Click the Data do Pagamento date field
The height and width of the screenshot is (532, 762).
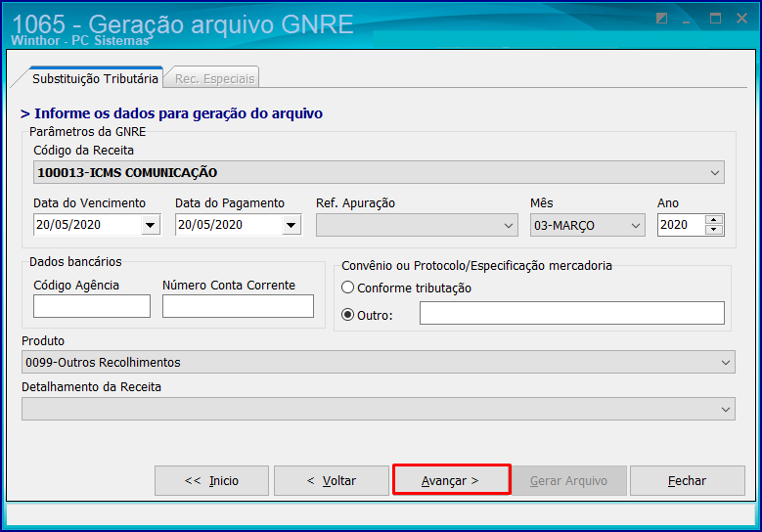pos(229,225)
